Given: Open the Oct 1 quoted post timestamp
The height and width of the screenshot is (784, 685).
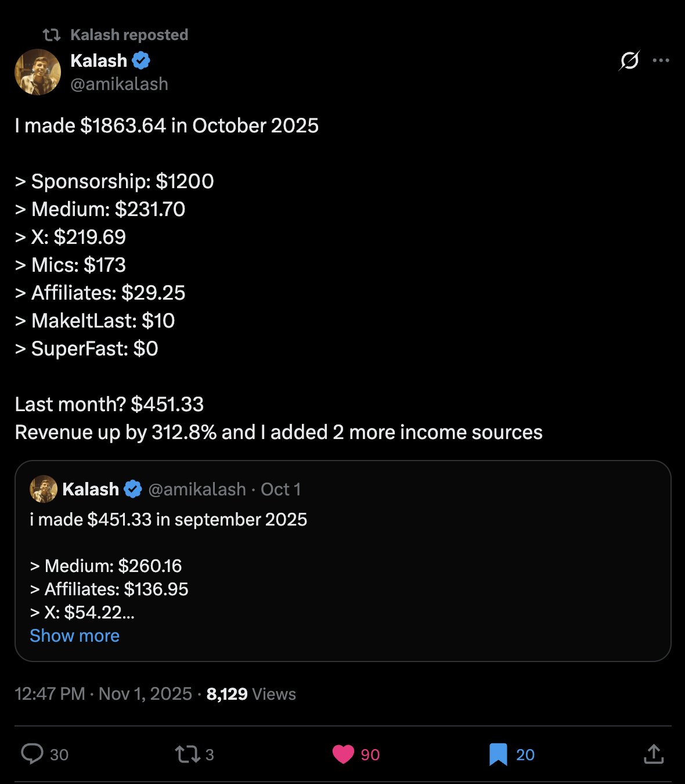Looking at the screenshot, I should [280, 488].
